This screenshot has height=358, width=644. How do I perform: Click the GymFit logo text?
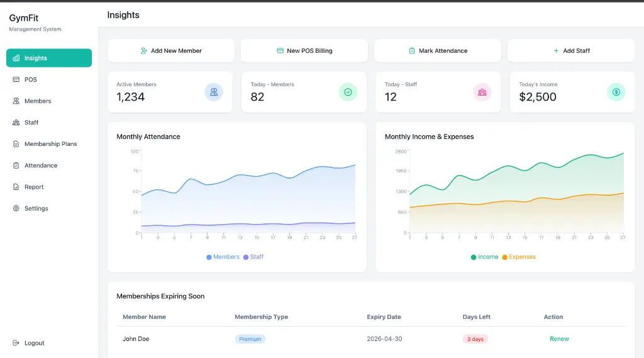(24, 18)
